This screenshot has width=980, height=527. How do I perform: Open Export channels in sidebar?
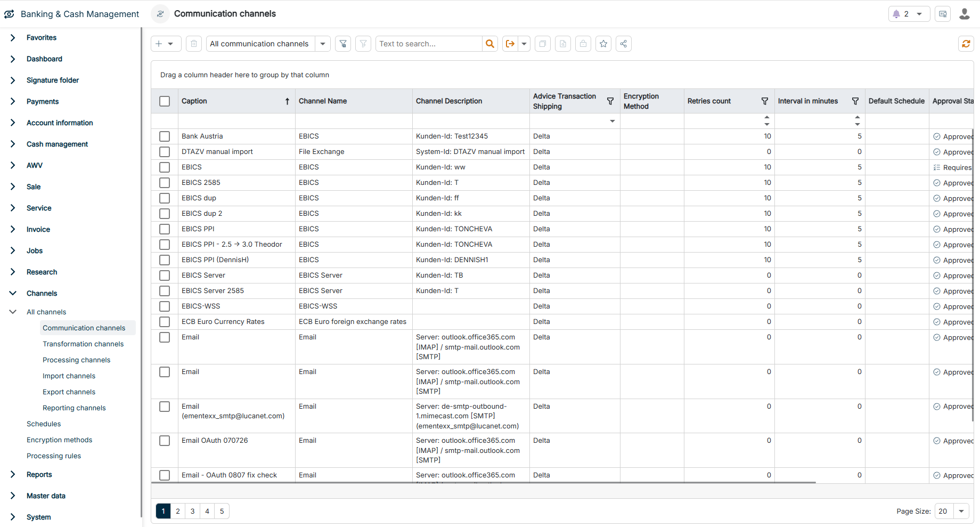[69, 392]
